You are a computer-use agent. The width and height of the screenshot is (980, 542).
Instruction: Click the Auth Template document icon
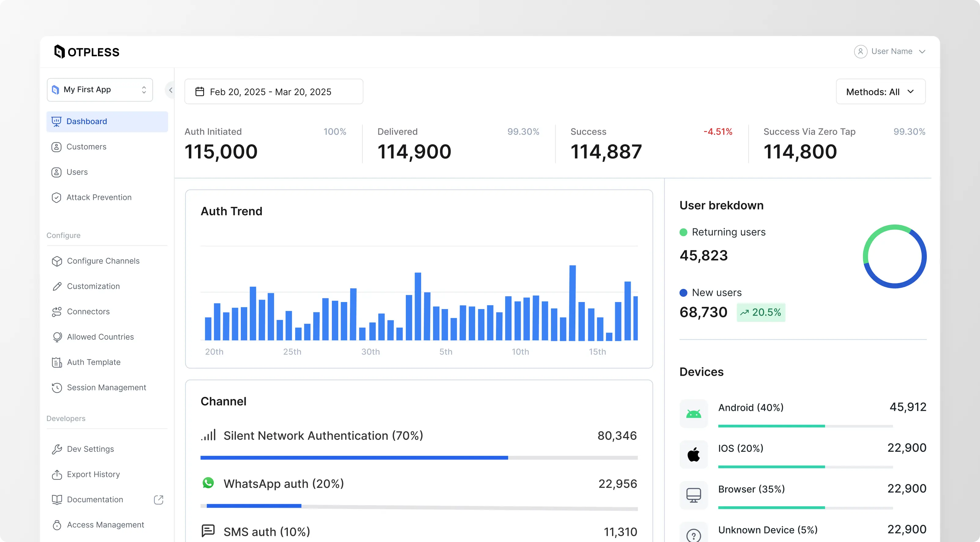(57, 362)
